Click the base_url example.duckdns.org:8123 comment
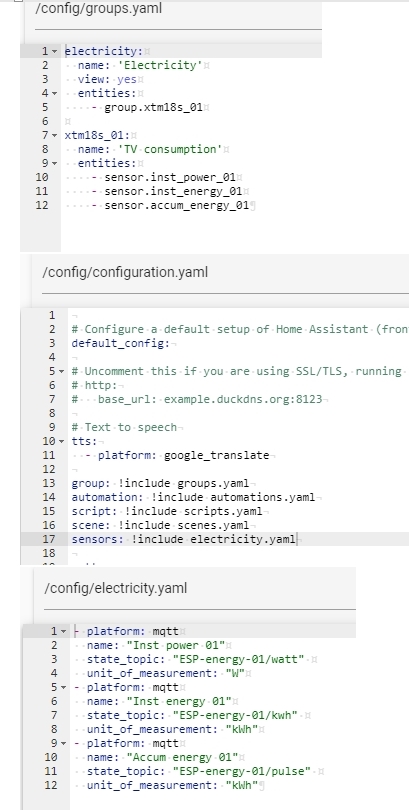409x810 pixels. tap(197, 399)
